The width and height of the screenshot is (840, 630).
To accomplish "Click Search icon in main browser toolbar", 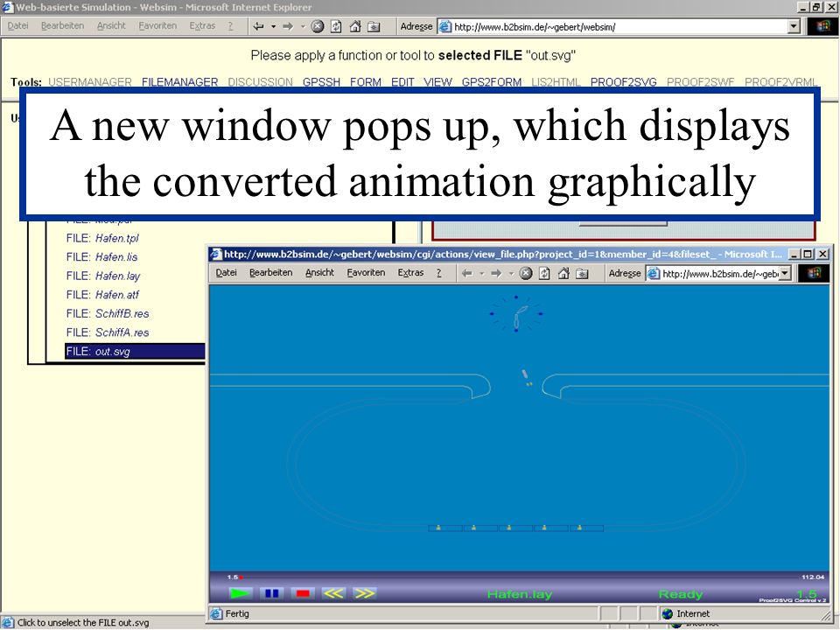I will (374, 26).
